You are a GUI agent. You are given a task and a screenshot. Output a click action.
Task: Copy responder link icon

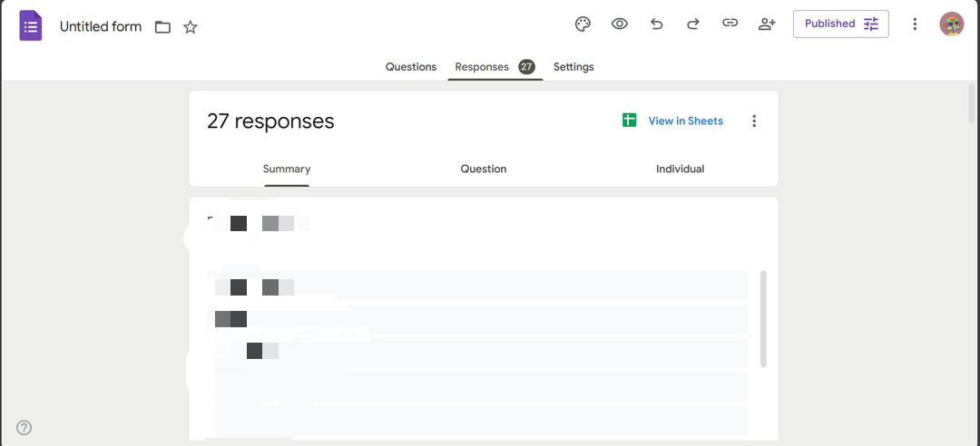(x=730, y=23)
